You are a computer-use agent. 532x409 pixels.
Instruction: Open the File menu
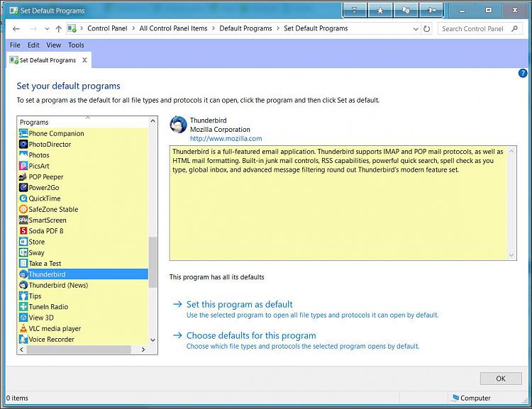coord(15,45)
